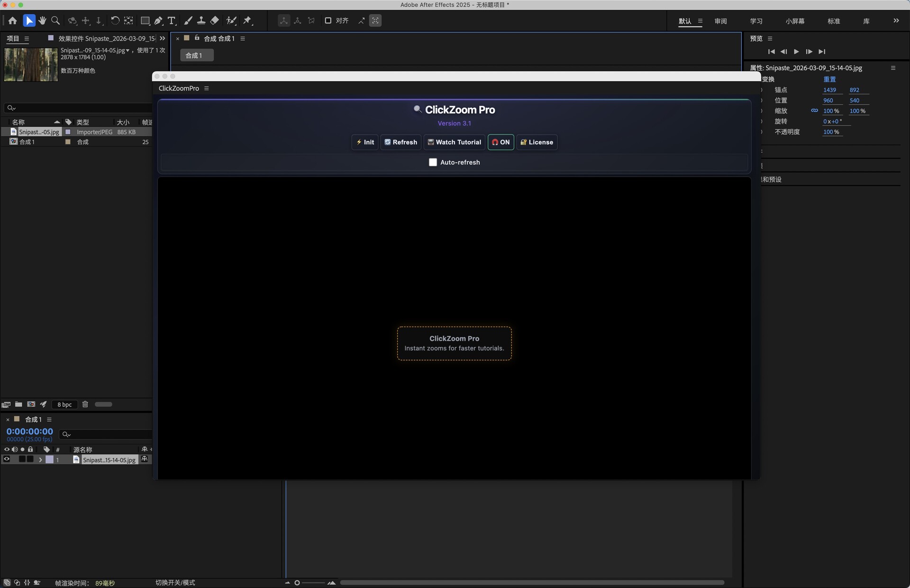Viewport: 910px width, 588px height.
Task: Switch to the 学习 workspace
Action: (x=756, y=21)
